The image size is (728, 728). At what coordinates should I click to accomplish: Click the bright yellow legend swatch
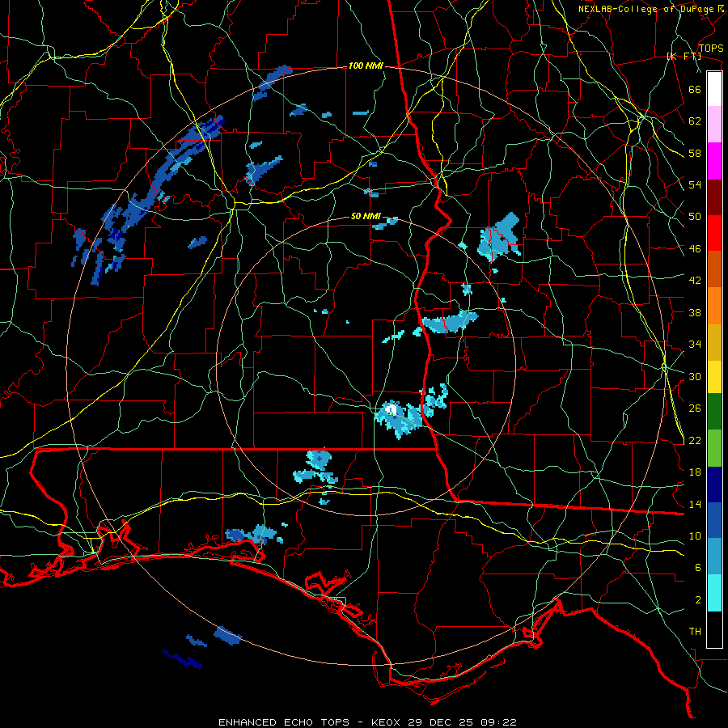[x=714, y=377]
